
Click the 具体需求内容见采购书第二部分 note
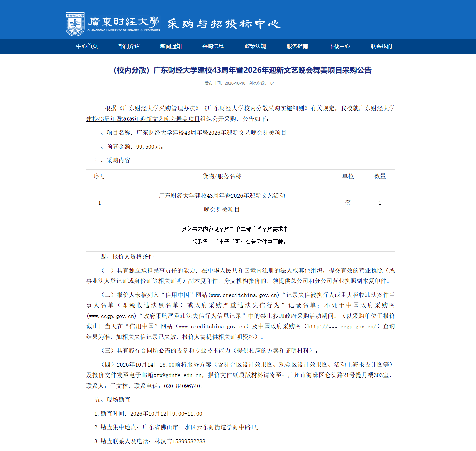coord(240,229)
